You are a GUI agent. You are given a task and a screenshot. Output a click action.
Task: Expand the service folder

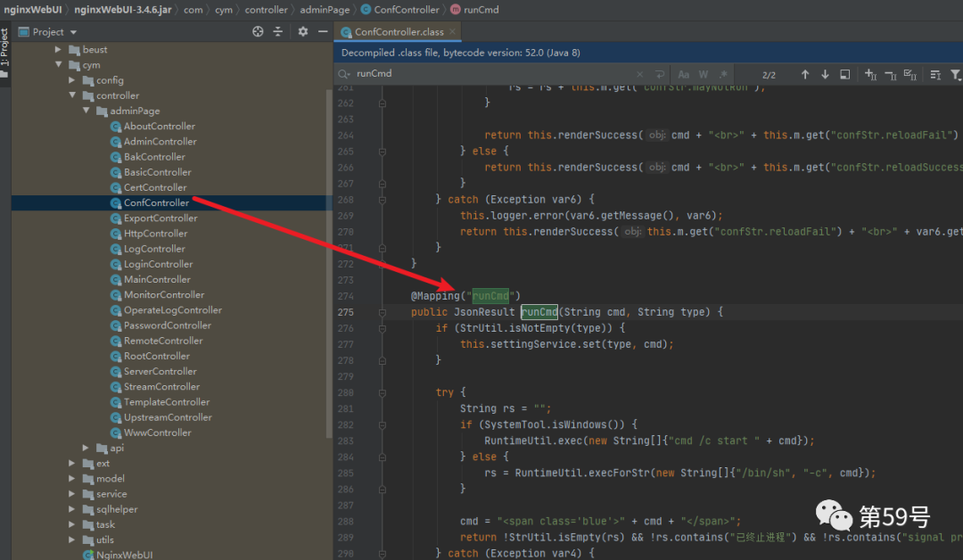coord(72,494)
